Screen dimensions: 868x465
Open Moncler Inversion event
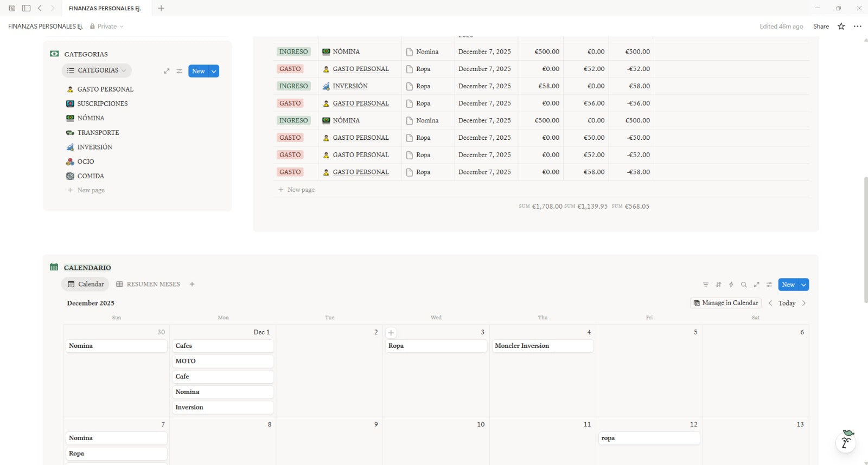pyautogui.click(x=542, y=346)
